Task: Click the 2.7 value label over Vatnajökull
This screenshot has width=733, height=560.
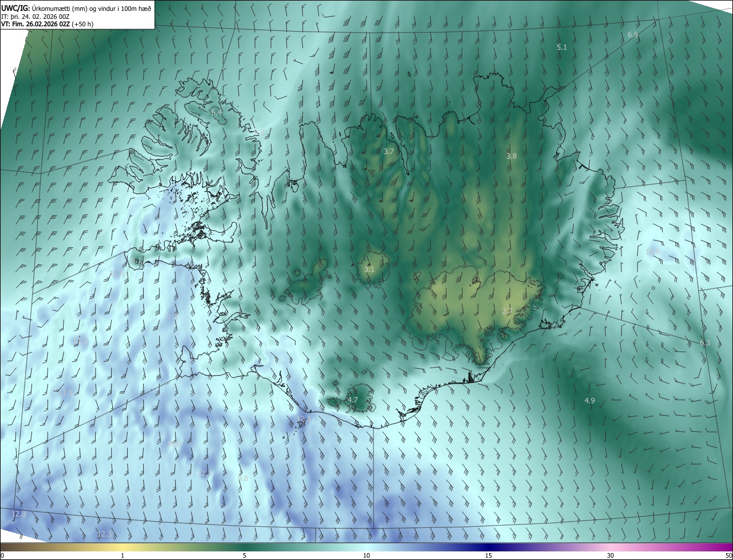Action: click(x=507, y=311)
